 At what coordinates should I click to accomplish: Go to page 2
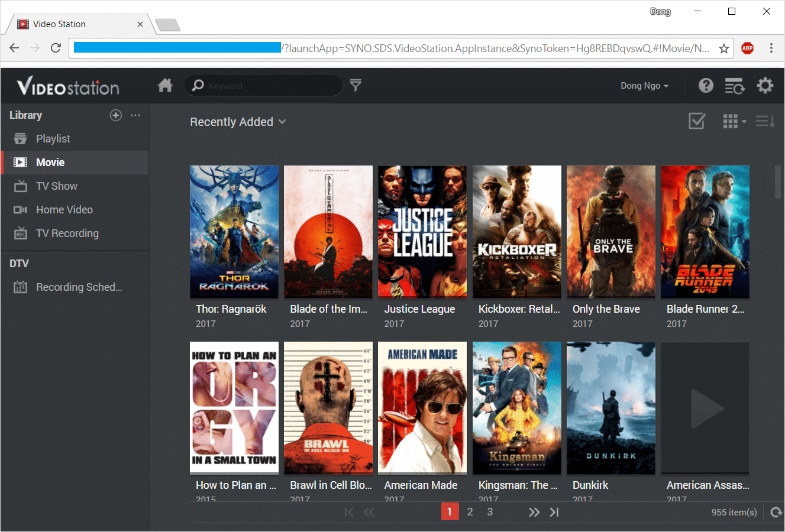pyautogui.click(x=470, y=512)
